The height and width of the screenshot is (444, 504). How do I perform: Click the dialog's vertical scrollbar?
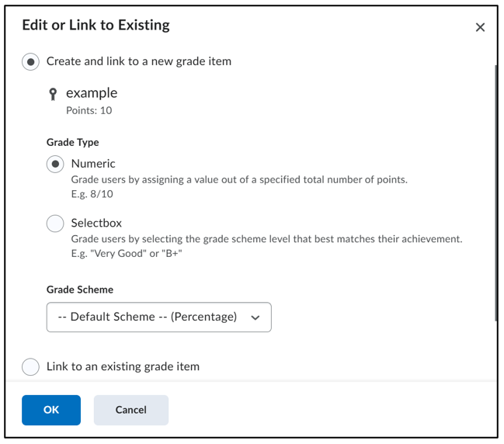tap(496, 193)
